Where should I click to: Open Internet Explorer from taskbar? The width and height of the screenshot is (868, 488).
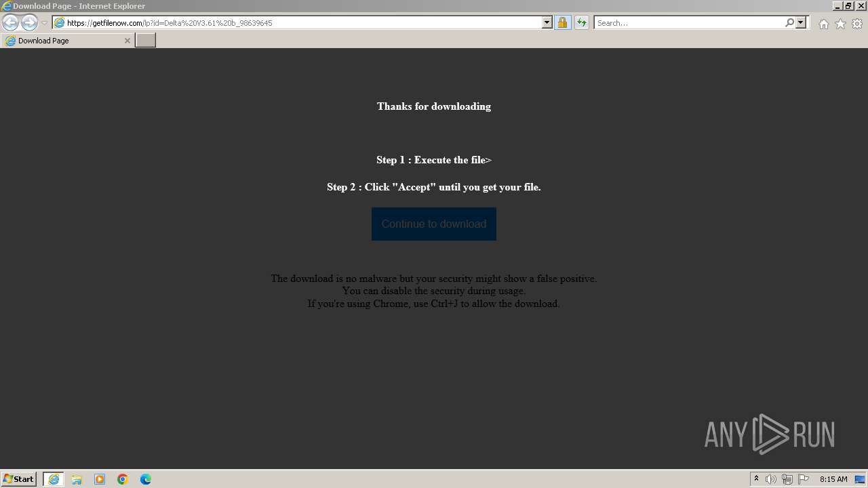54,479
